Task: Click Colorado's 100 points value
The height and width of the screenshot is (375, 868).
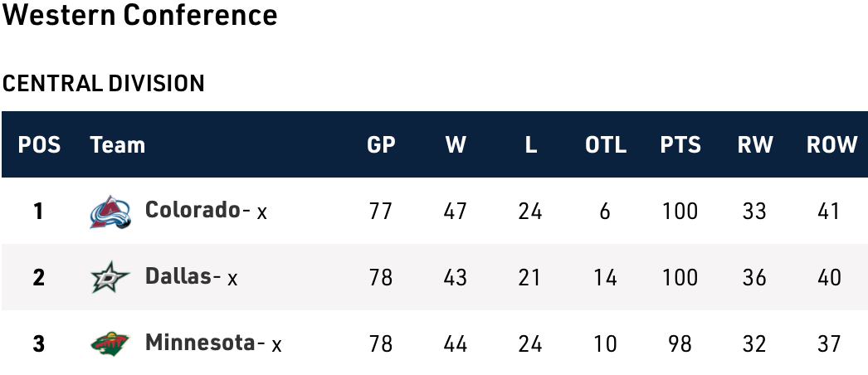Action: pos(680,212)
